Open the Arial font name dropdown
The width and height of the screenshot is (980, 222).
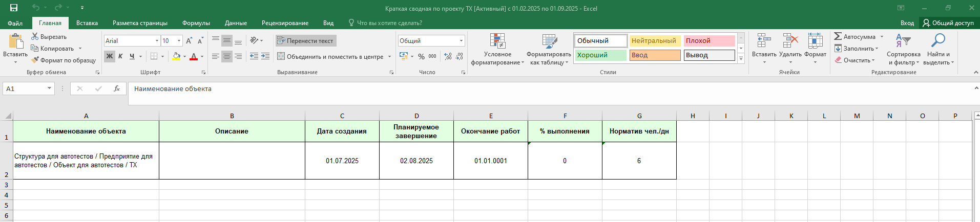[x=157, y=40]
